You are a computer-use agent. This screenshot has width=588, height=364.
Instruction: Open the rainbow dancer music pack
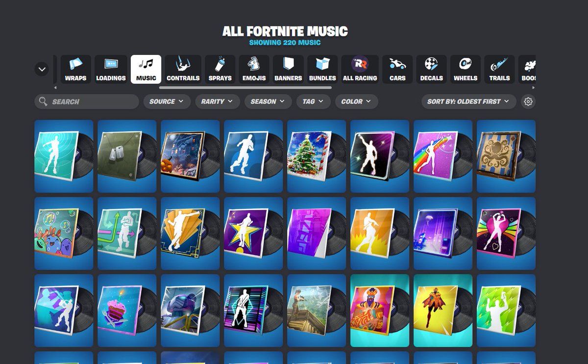point(443,156)
